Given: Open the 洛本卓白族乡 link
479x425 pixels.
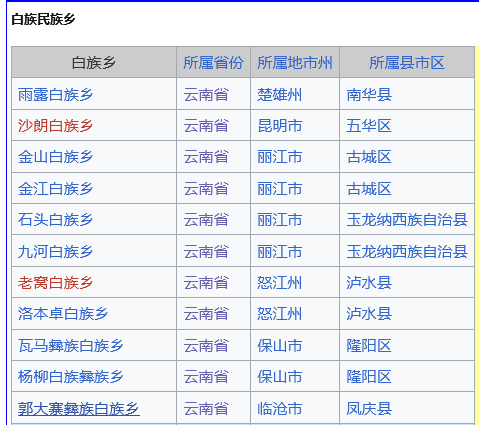Looking at the screenshot, I should click(63, 314).
